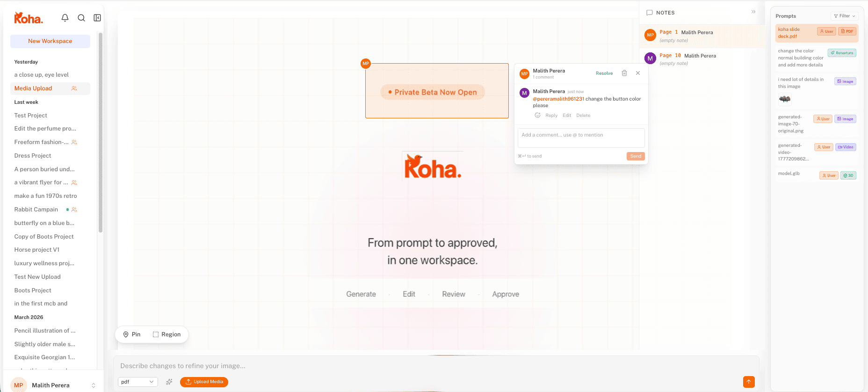Open the Filter dropdown in Prompts panel
The image size is (868, 392).
844,16
